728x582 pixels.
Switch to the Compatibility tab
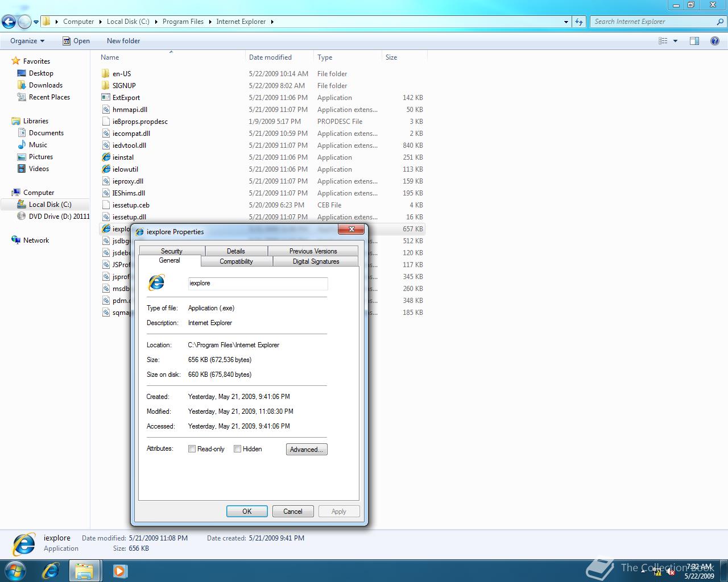pos(237,261)
